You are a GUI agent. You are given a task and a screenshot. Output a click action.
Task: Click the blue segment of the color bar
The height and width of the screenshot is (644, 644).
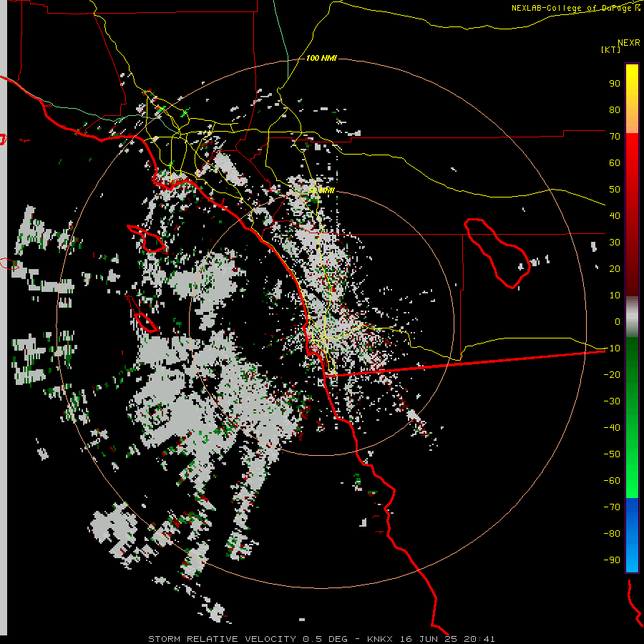[632, 535]
